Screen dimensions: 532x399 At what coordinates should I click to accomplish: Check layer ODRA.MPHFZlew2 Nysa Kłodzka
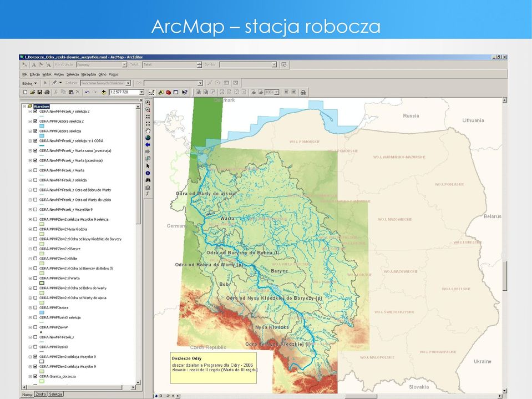[36, 229]
